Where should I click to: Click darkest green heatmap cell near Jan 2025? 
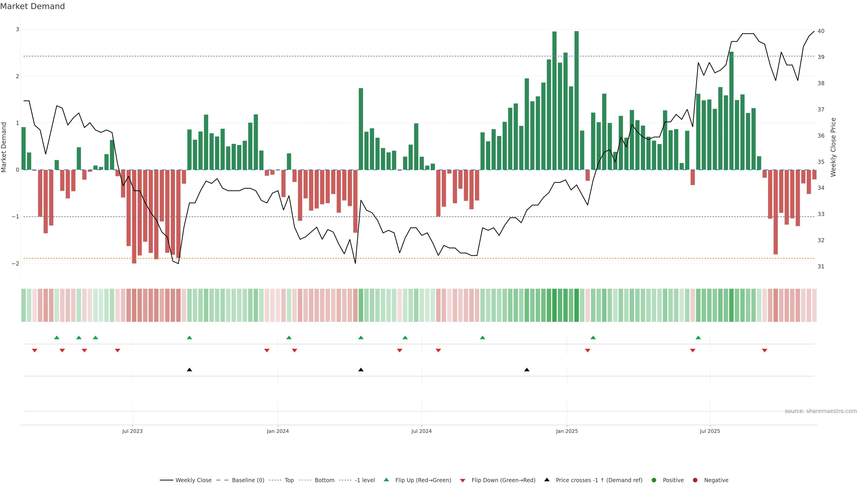click(577, 305)
